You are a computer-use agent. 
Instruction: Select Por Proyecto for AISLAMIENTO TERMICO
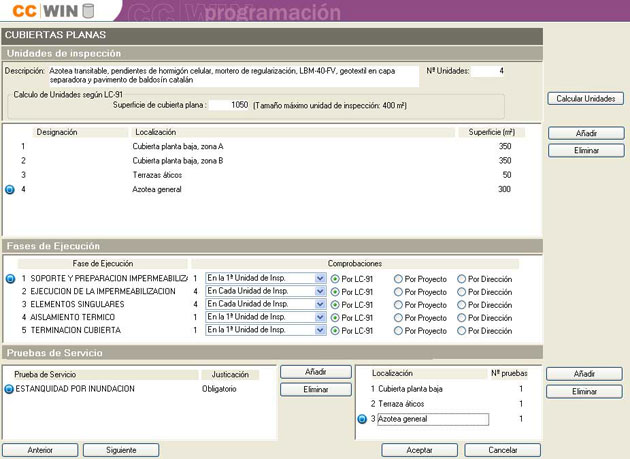(x=399, y=317)
